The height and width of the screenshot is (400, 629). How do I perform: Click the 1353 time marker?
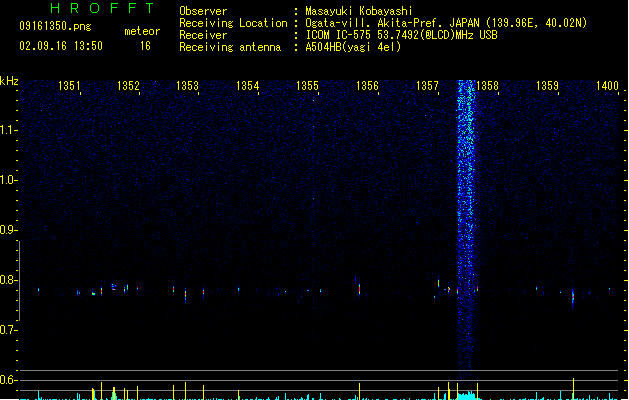point(188,86)
